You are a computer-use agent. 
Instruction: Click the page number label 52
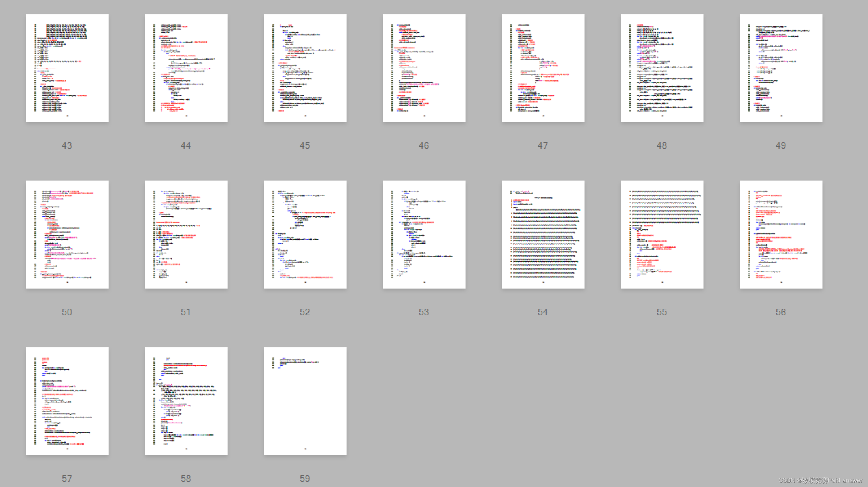pos(305,312)
